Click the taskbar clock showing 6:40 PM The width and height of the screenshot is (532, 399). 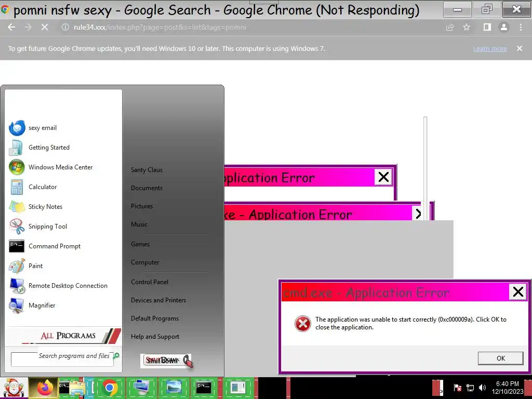tap(507, 388)
